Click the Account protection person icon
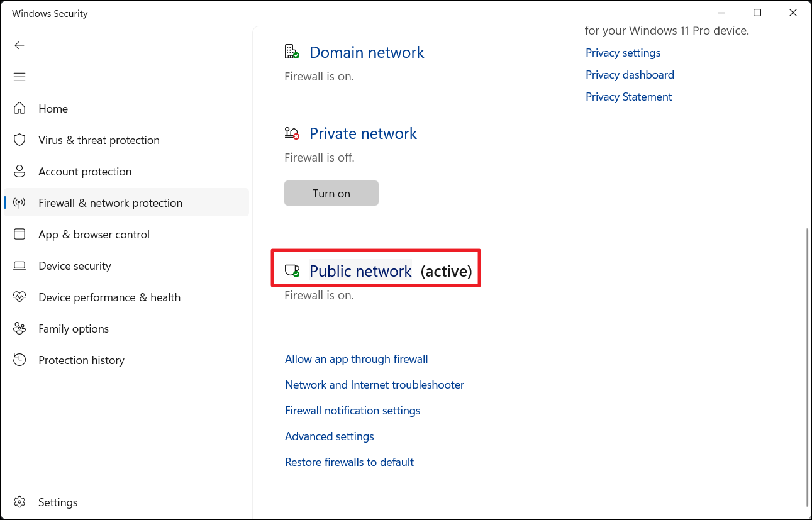This screenshot has height=520, width=812. pos(19,171)
